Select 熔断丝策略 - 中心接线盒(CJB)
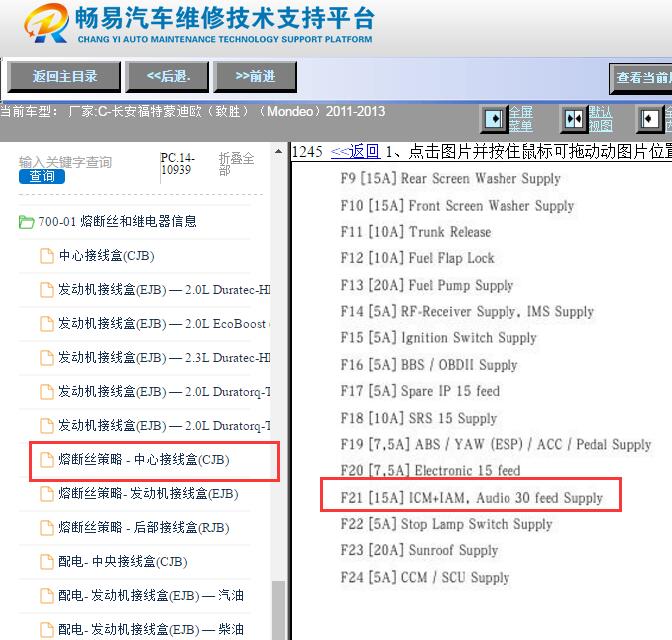 144,460
